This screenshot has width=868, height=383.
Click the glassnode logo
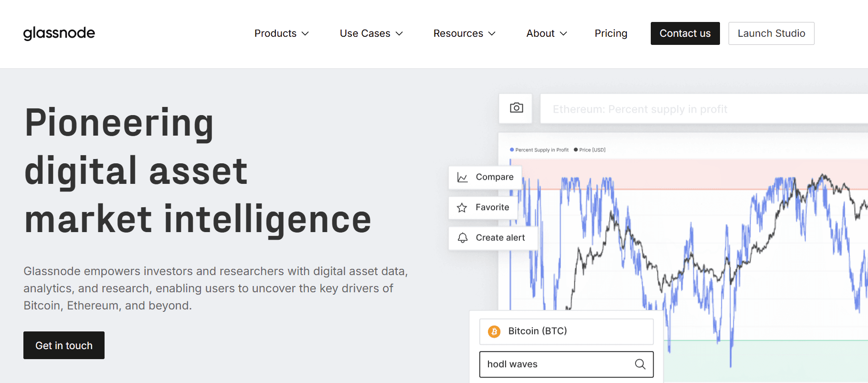point(59,33)
